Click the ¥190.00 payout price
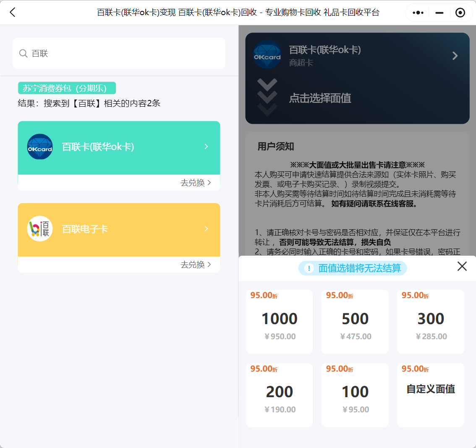Screen dimensions: 476x448 click(280, 410)
